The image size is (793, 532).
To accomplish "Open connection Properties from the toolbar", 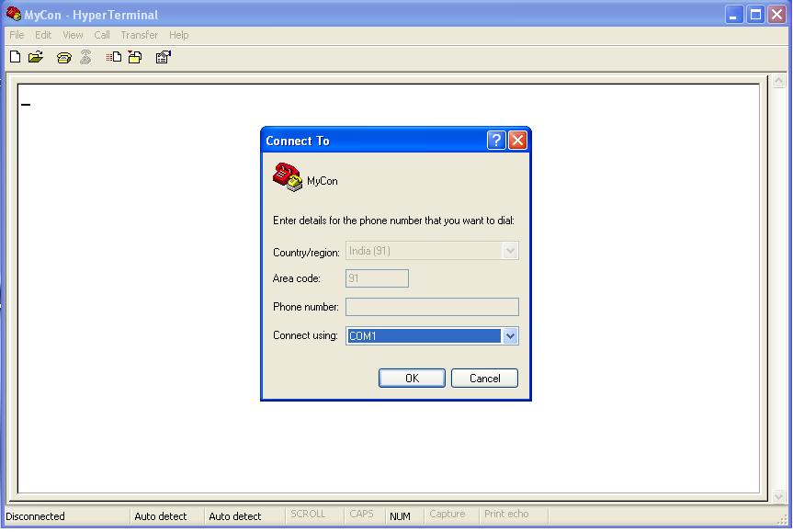I will click(163, 57).
